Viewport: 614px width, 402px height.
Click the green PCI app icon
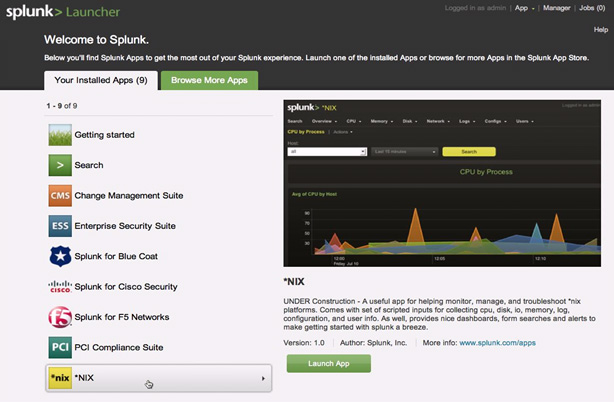point(60,347)
